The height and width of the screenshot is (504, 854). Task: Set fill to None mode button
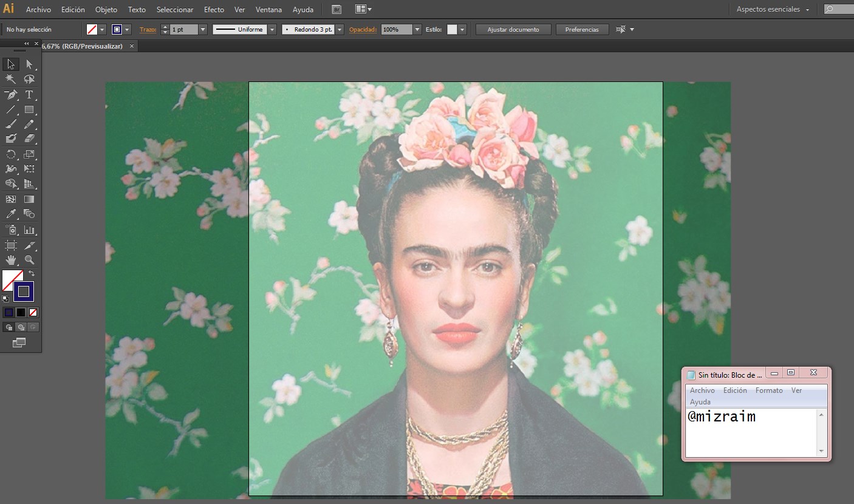coord(33,313)
